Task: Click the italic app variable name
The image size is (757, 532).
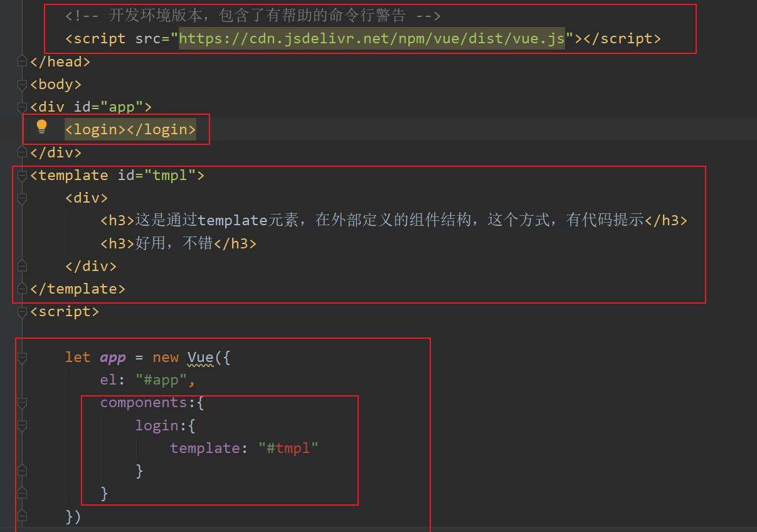Action: coord(113,358)
